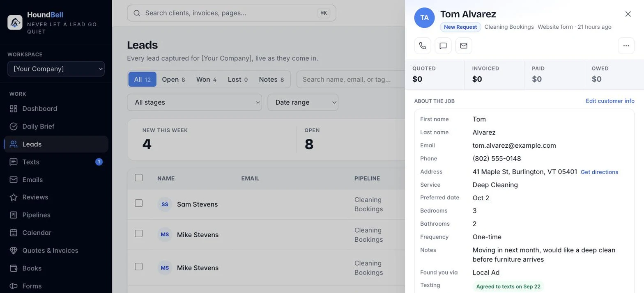Screen dimensions: 644x293
Task: Open Forms in the sidebar
Action: [56, 286]
